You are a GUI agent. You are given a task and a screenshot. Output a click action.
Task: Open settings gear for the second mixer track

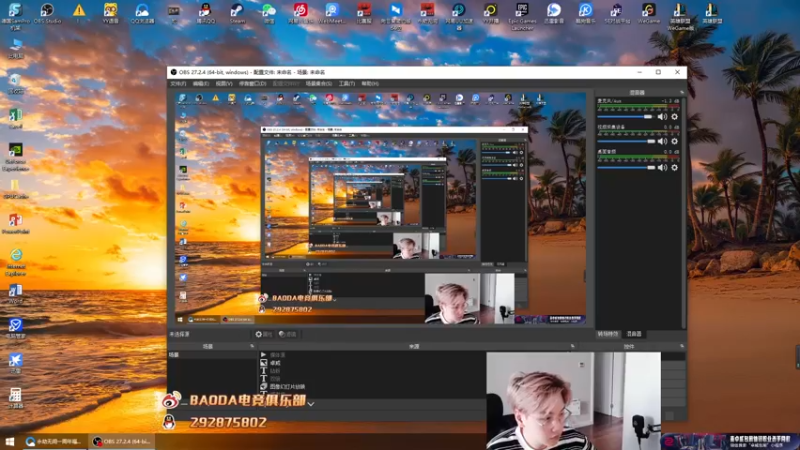tap(674, 141)
